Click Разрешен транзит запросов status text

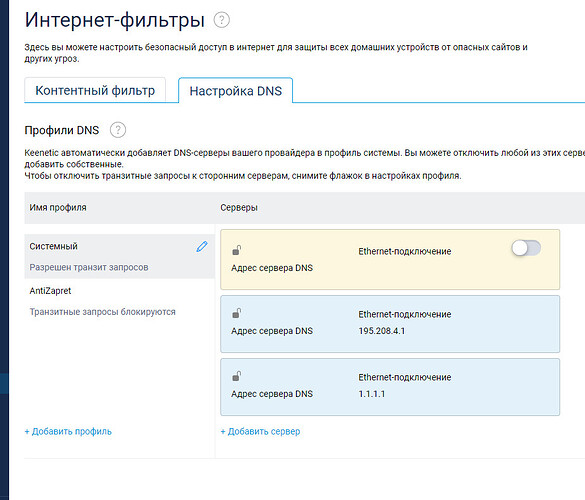coord(89,267)
